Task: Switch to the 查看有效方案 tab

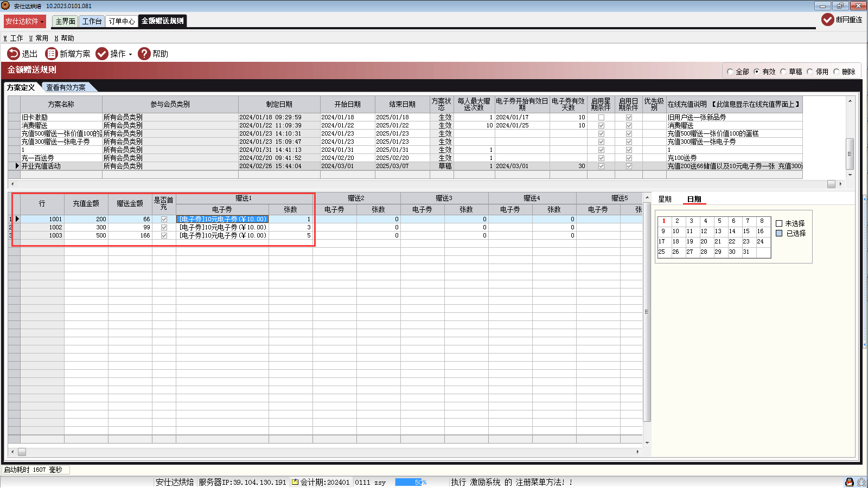Action: point(66,87)
